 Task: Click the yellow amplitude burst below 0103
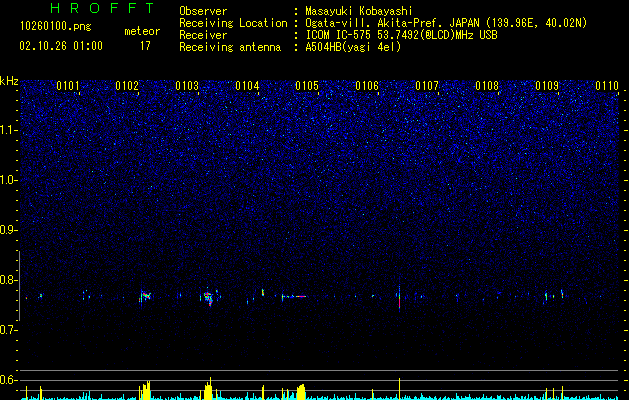(x=208, y=390)
